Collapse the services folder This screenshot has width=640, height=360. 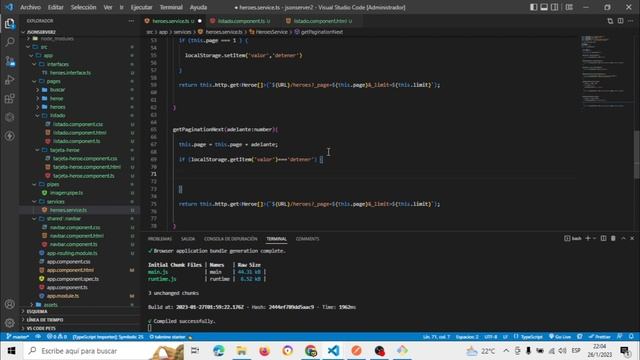pyautogui.click(x=34, y=202)
